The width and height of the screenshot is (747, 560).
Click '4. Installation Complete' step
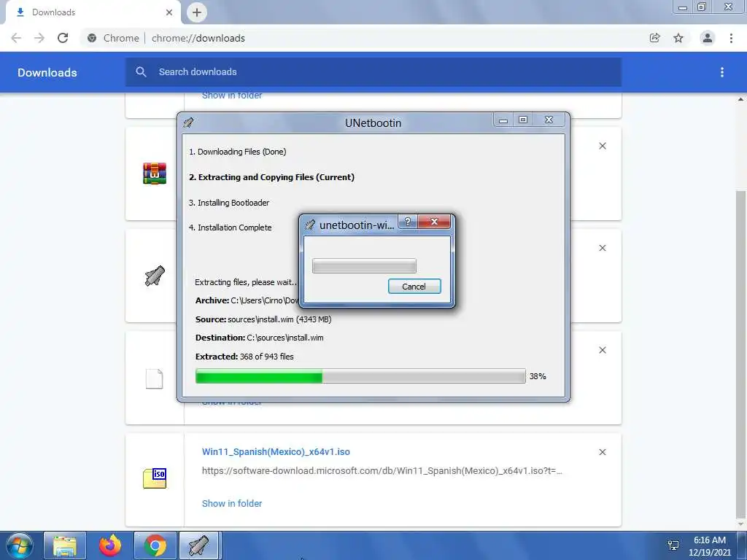pos(230,227)
